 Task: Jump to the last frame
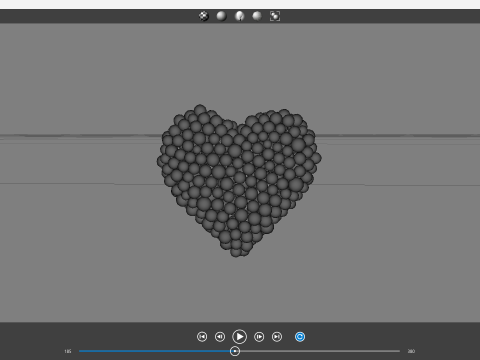(x=277, y=337)
